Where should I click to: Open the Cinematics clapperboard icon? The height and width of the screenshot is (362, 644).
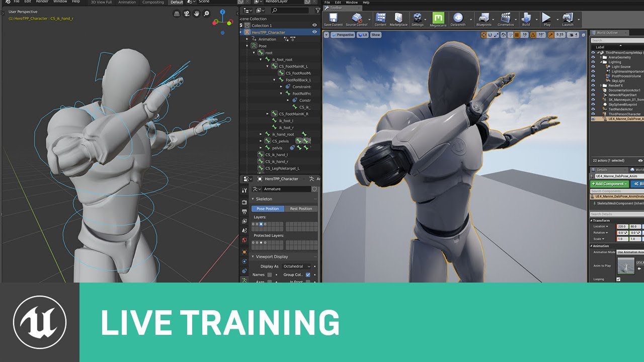pos(506,20)
